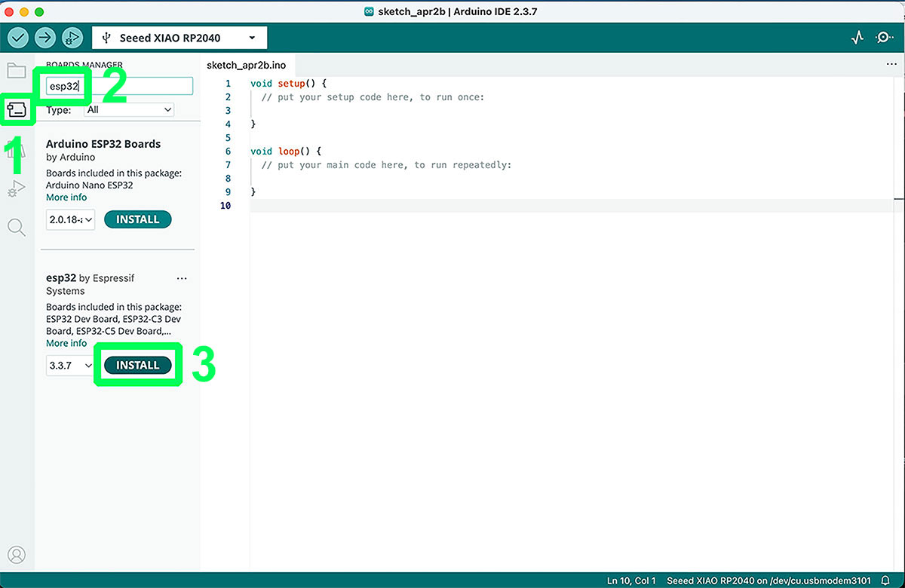The height and width of the screenshot is (588, 905).
Task: Open More info for esp32 by Espressif
Action: click(66, 343)
